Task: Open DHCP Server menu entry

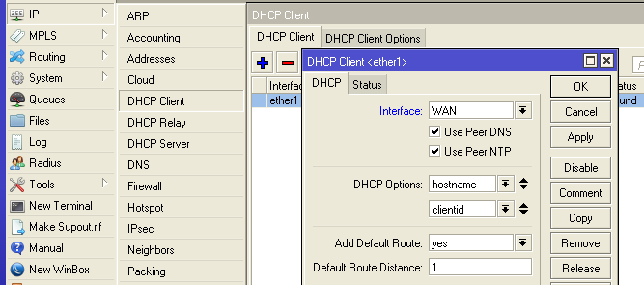Action: (x=182, y=143)
